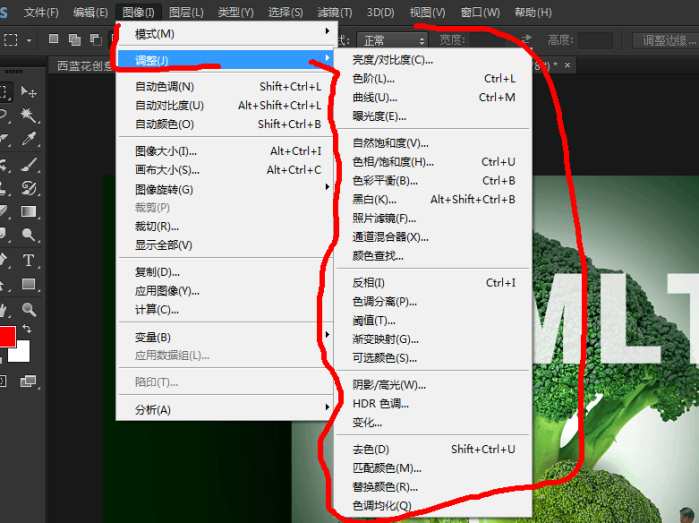Choose 黑白(K) black and white
699x523 pixels.
pos(433,199)
